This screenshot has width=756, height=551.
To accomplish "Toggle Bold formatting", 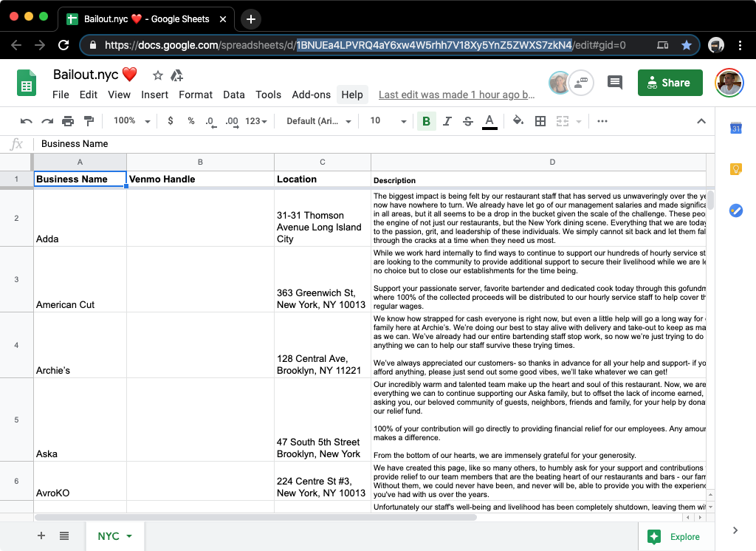I will click(x=426, y=121).
